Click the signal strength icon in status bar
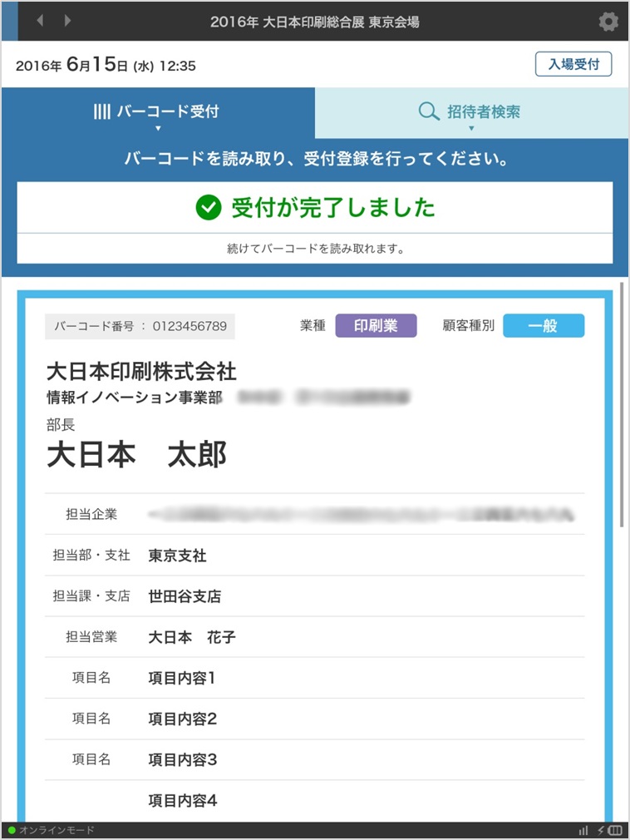This screenshot has height=840, width=630. click(583, 830)
